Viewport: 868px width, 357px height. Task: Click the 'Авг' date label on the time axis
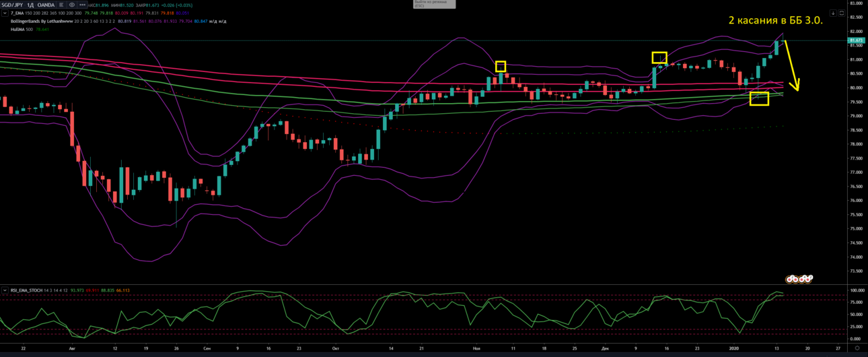pyautogui.click(x=72, y=348)
